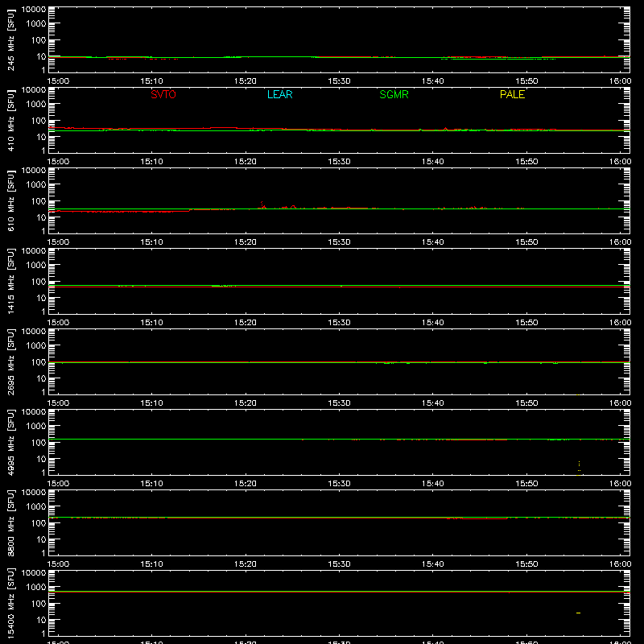Image resolution: width=644 pixels, height=644 pixels.
Task: Click the 15:10 tick below 410 MHz plot
Action: coord(151,162)
